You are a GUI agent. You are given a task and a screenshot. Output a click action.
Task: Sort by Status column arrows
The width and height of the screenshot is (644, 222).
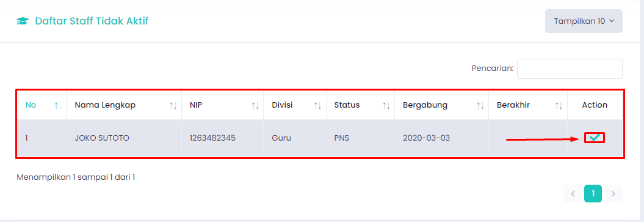tap(386, 106)
